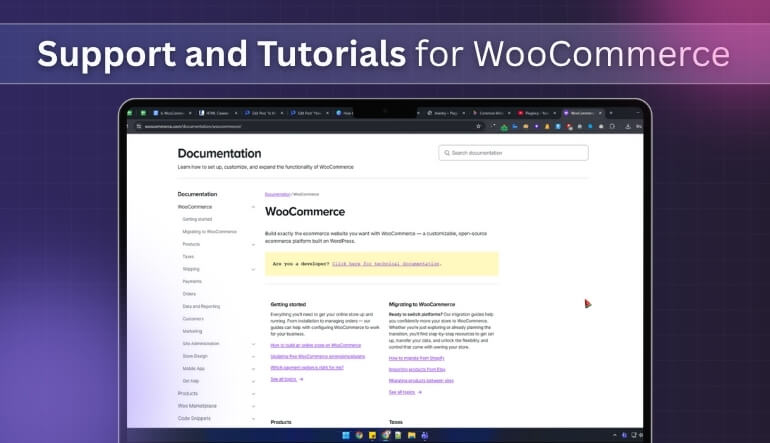Image resolution: width=770 pixels, height=443 pixels.
Task: Open Payments in the sidebar
Action: click(192, 281)
